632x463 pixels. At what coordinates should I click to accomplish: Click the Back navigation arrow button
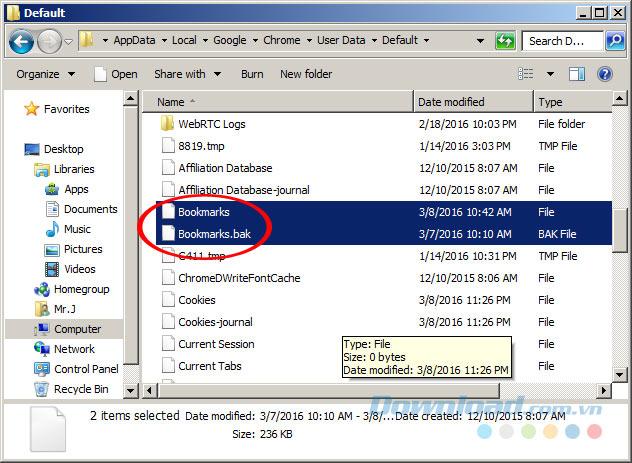(22, 42)
